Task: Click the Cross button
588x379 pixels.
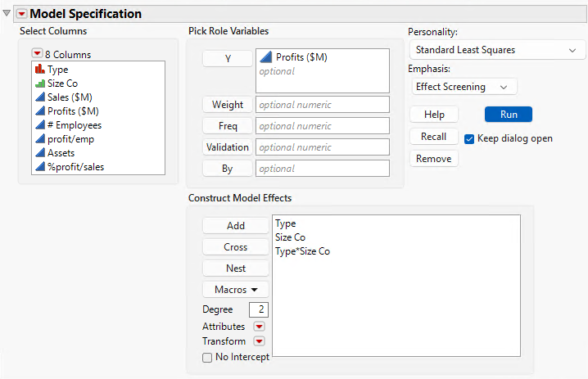Action: click(x=235, y=246)
